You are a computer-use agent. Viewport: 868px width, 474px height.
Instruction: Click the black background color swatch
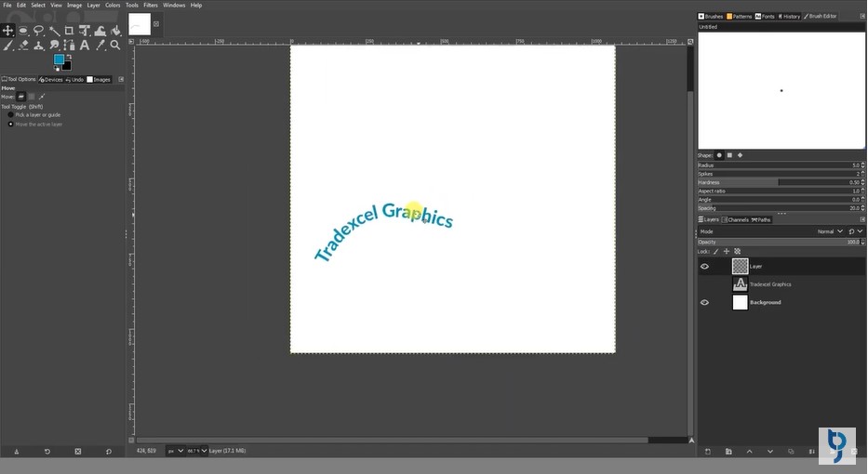click(67, 66)
